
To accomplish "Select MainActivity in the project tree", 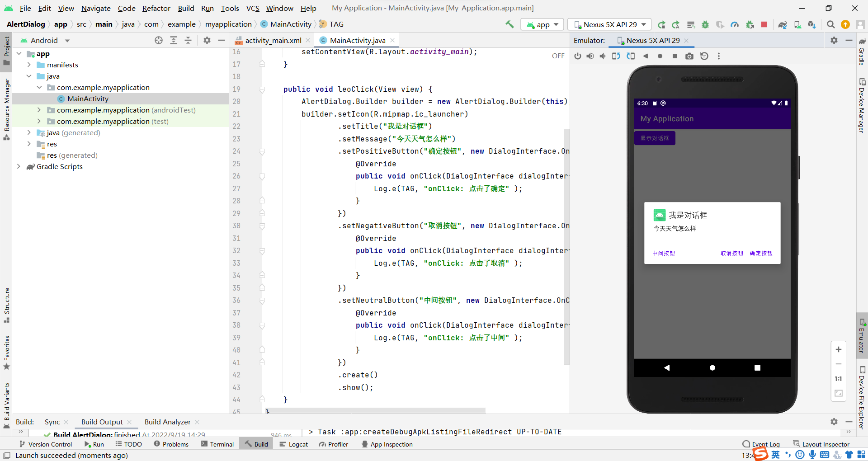I will coord(88,99).
